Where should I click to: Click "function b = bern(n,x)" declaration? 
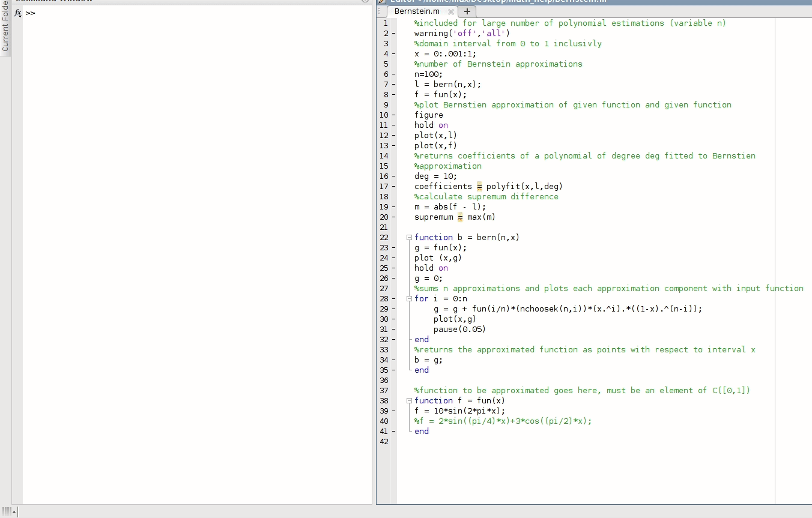(467, 237)
